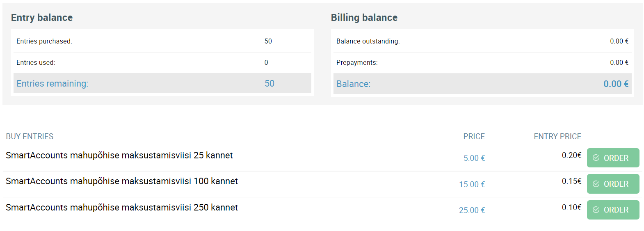
Task: Select SmartAccounts 250 kannet product name
Action: 122,207
